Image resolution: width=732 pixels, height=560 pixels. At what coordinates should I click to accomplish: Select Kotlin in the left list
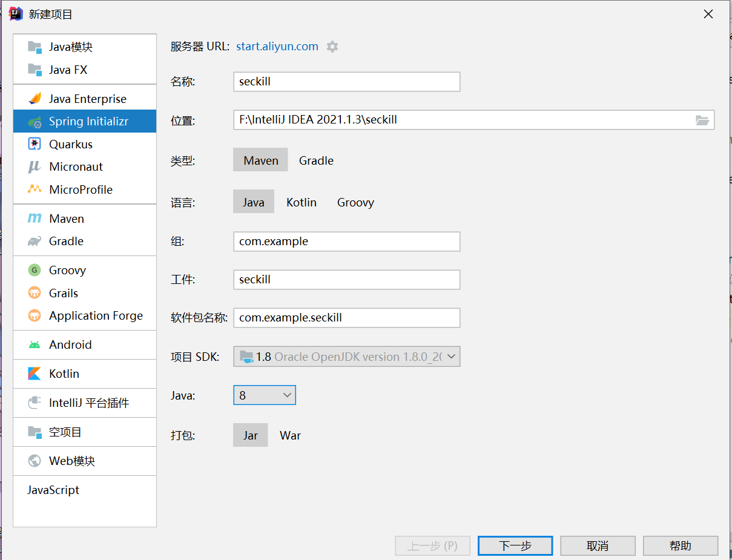click(x=85, y=374)
